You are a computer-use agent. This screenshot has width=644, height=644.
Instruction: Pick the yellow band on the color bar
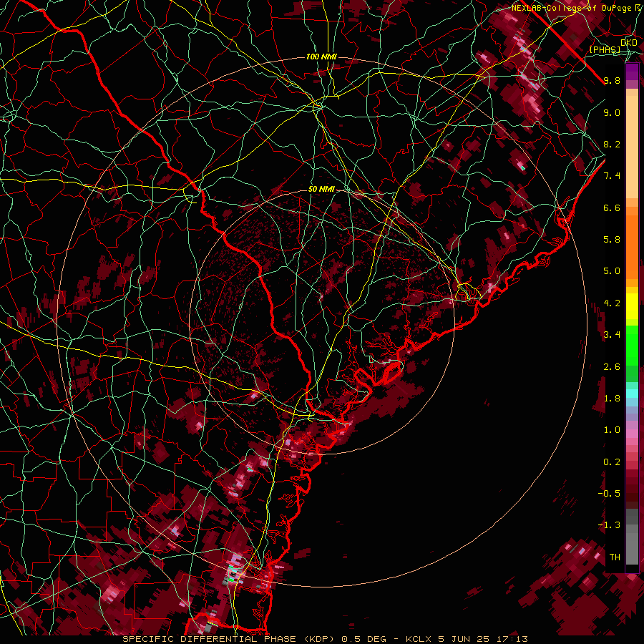(632, 306)
